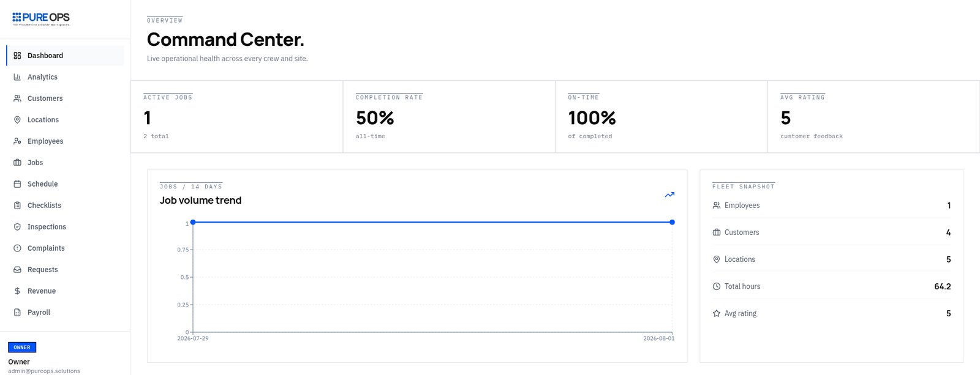
Task: Click the Checklists clipboard icon
Action: click(x=17, y=206)
